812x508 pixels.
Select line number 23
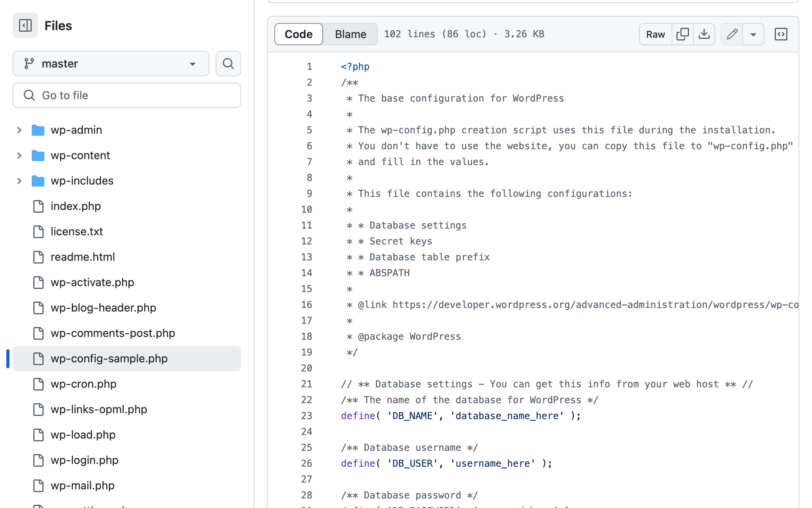(306, 416)
